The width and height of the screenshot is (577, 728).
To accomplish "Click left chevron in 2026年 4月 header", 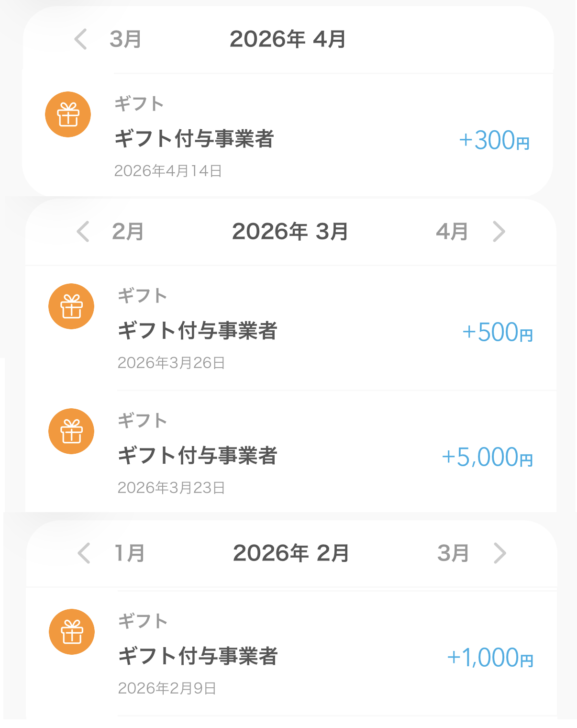I will [81, 39].
